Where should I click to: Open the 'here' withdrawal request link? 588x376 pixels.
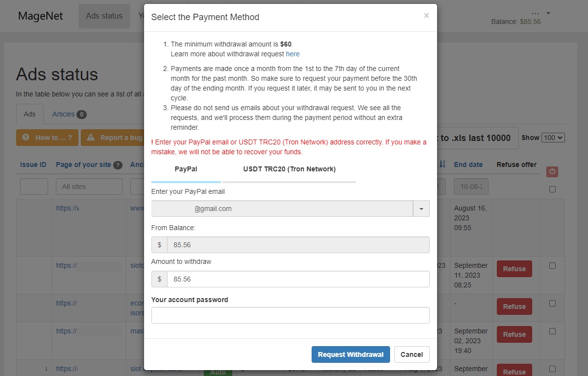point(293,54)
